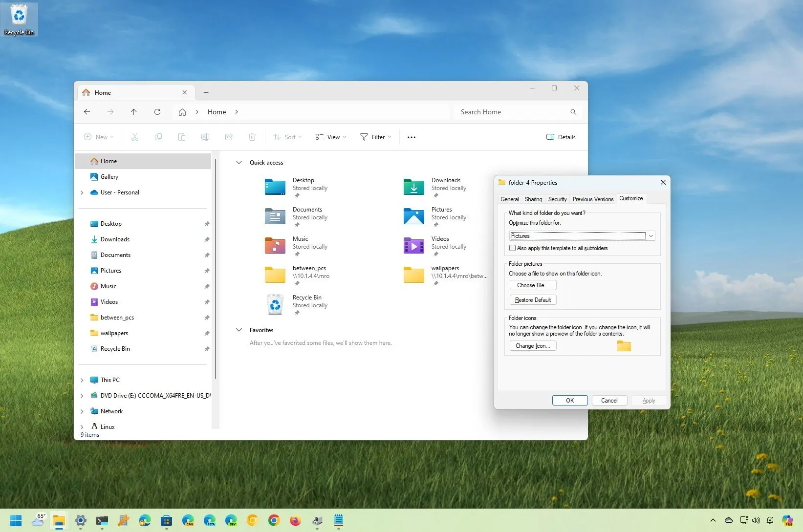Click the search magnifier icon

(x=573, y=112)
